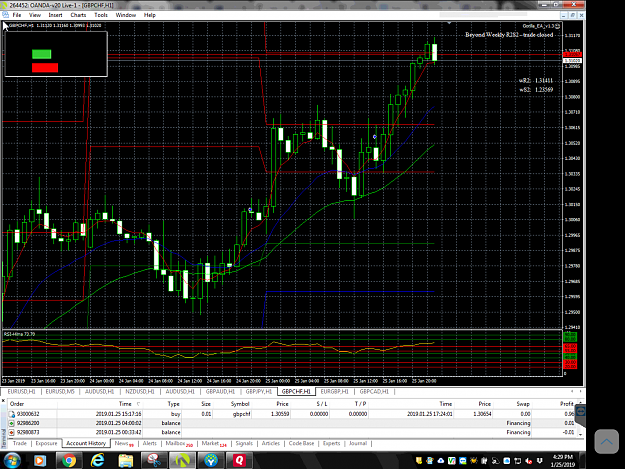Open the Exposure terminal tab
This screenshot has height=469, width=625.
click(46, 443)
